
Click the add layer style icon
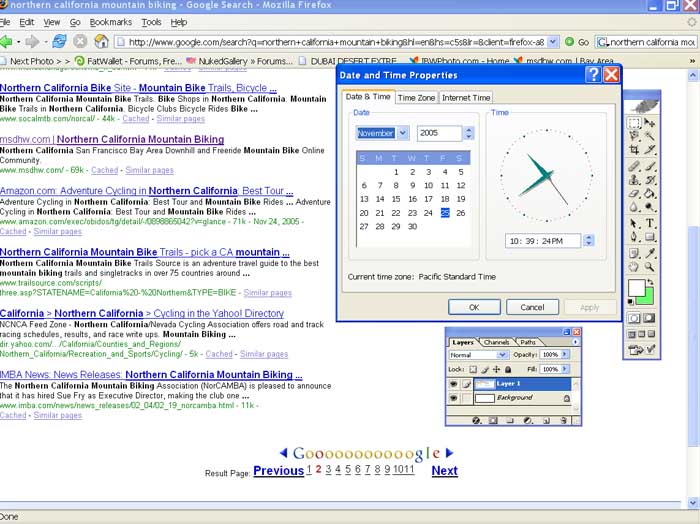pyautogui.click(x=476, y=420)
